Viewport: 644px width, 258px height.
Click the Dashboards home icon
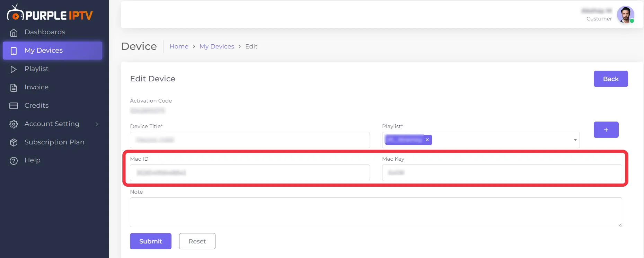pos(14,33)
